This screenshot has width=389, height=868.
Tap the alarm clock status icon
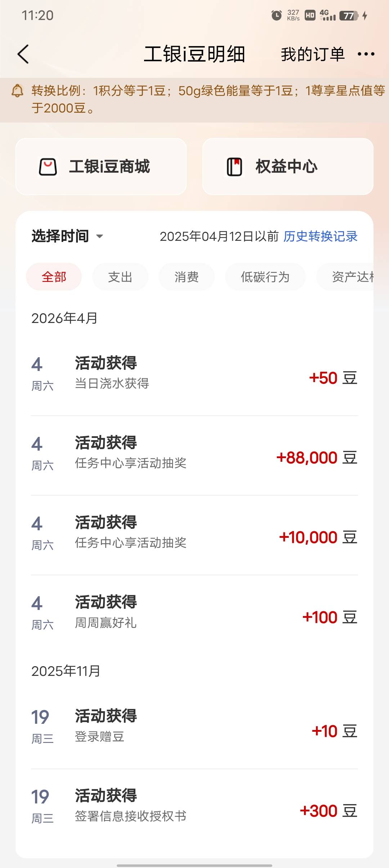point(276,15)
